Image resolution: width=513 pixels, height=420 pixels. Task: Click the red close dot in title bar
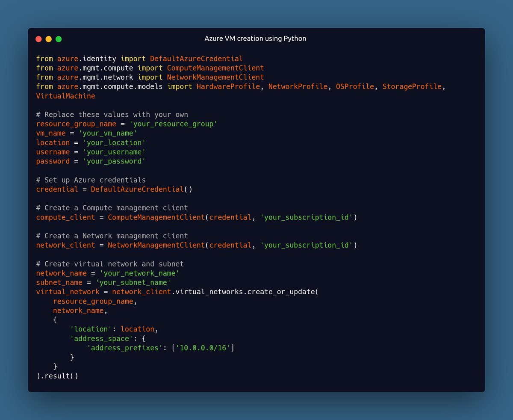point(38,39)
